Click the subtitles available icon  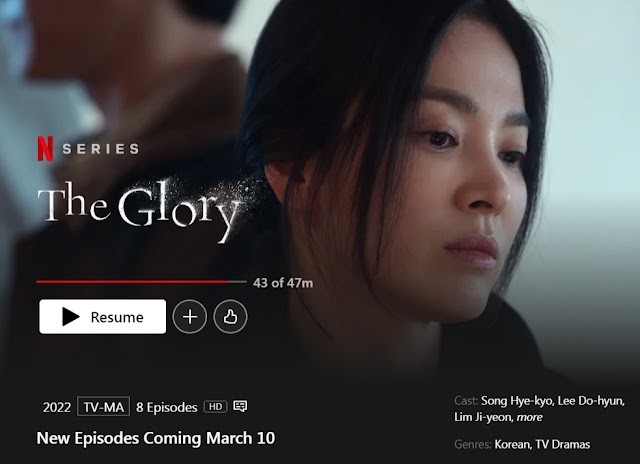[x=240, y=406]
